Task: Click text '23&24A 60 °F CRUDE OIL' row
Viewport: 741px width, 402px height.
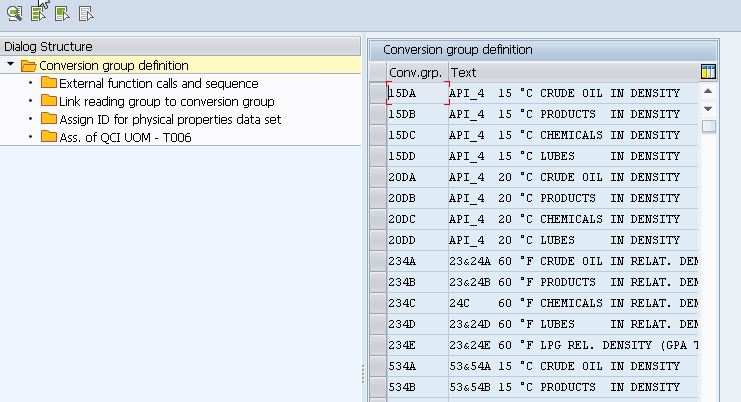Action: 573,261
